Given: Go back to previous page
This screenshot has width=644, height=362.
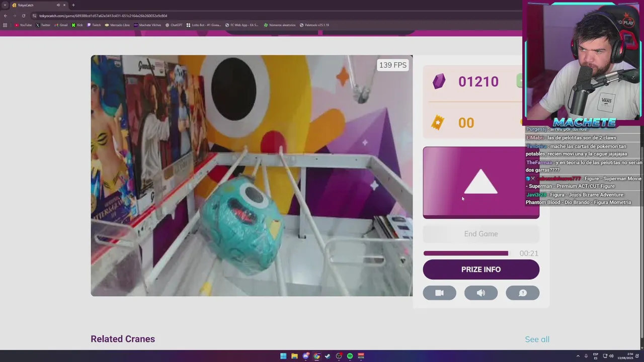Looking at the screenshot, I should point(6,16).
